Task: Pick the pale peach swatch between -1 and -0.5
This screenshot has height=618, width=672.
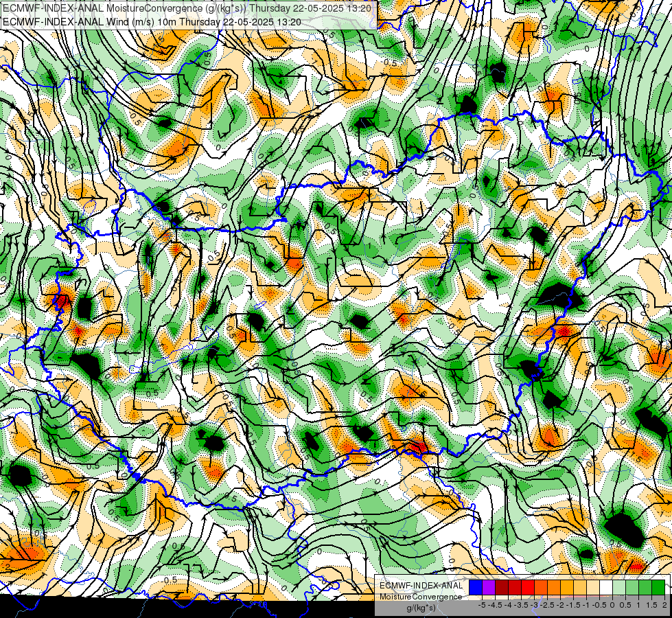Action: pyautogui.click(x=592, y=587)
